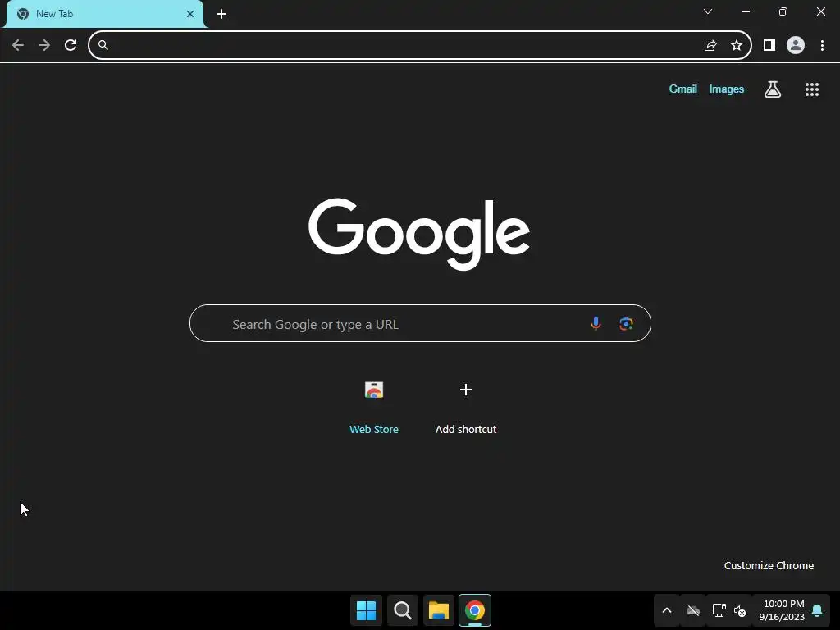Image resolution: width=840 pixels, height=630 pixels.
Task: Click the forward navigation arrow
Action: coord(44,45)
